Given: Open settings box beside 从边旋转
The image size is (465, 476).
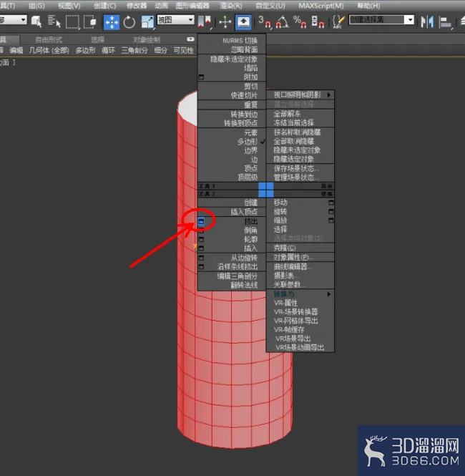Looking at the screenshot, I should point(201,258).
